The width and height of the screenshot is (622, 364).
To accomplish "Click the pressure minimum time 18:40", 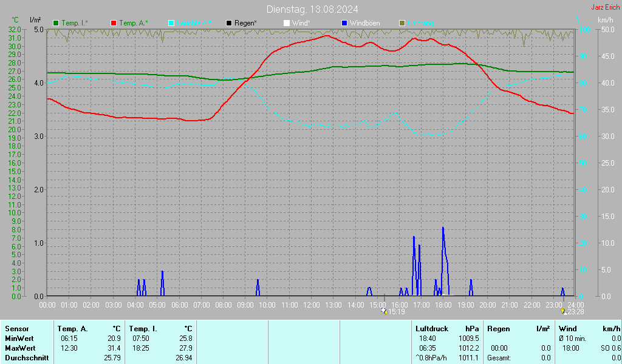I will click(x=427, y=339).
